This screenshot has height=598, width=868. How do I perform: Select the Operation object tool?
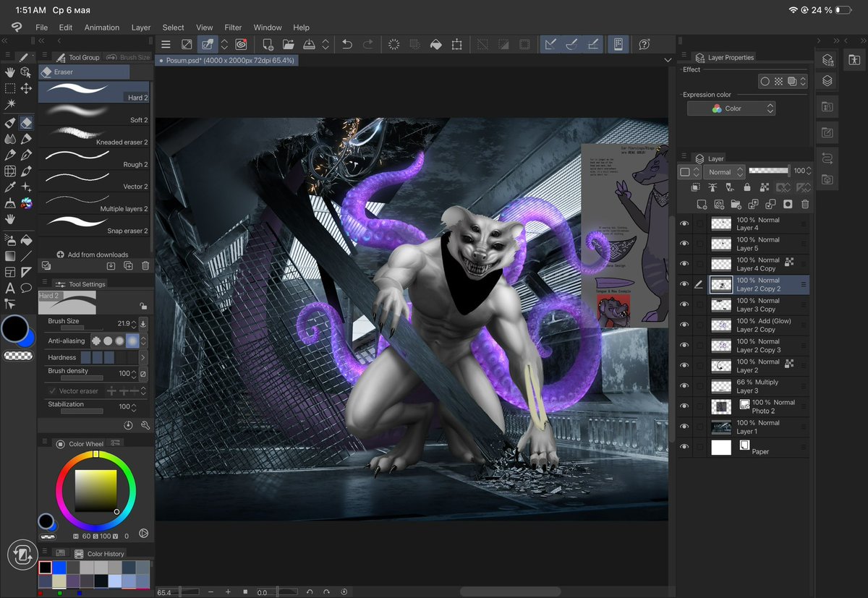tap(26, 72)
